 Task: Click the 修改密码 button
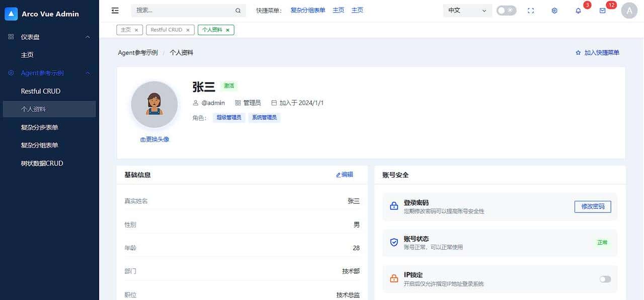point(593,206)
